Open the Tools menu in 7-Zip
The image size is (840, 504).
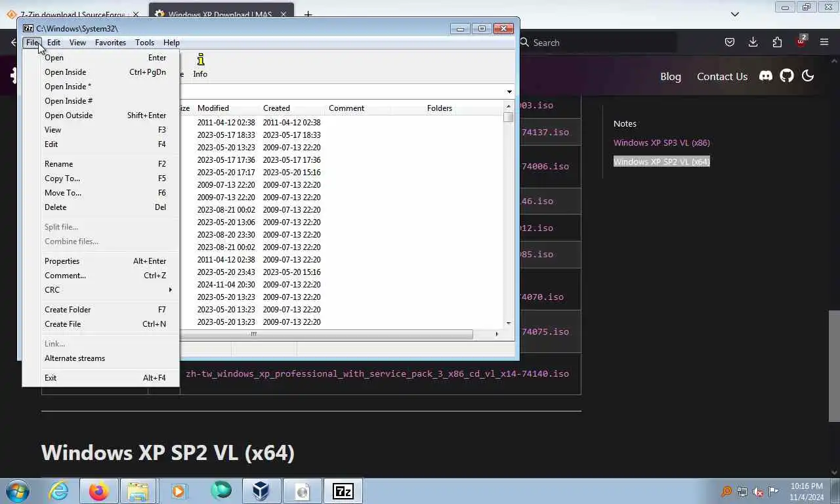pyautogui.click(x=144, y=42)
